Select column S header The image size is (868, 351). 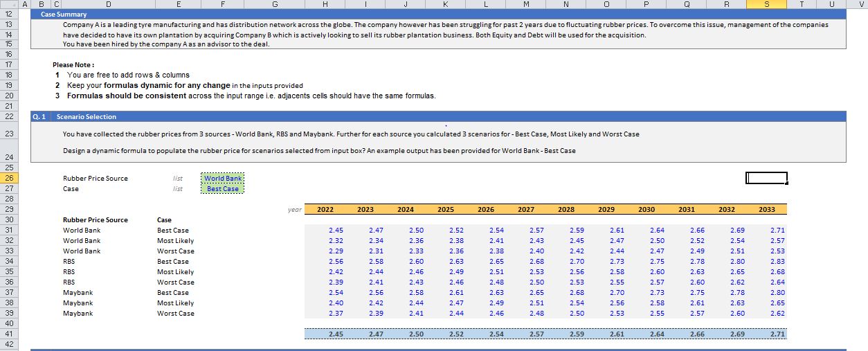tap(767, 4)
